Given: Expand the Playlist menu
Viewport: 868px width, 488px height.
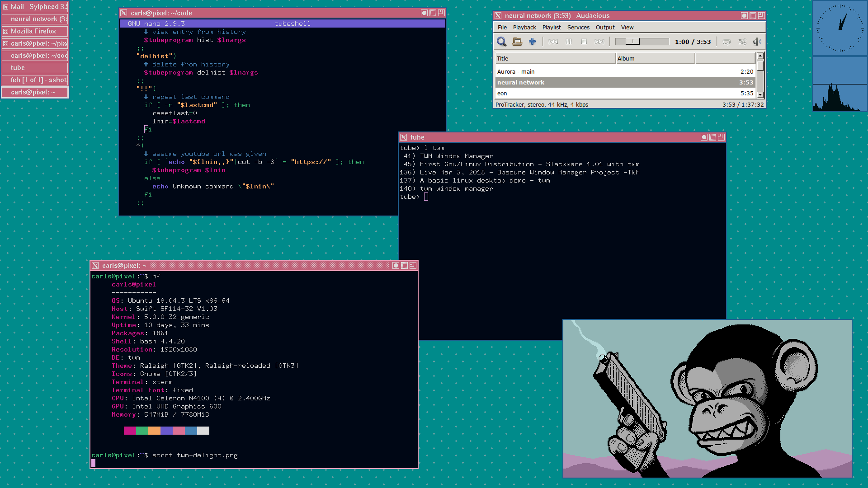Looking at the screenshot, I should click(552, 28).
